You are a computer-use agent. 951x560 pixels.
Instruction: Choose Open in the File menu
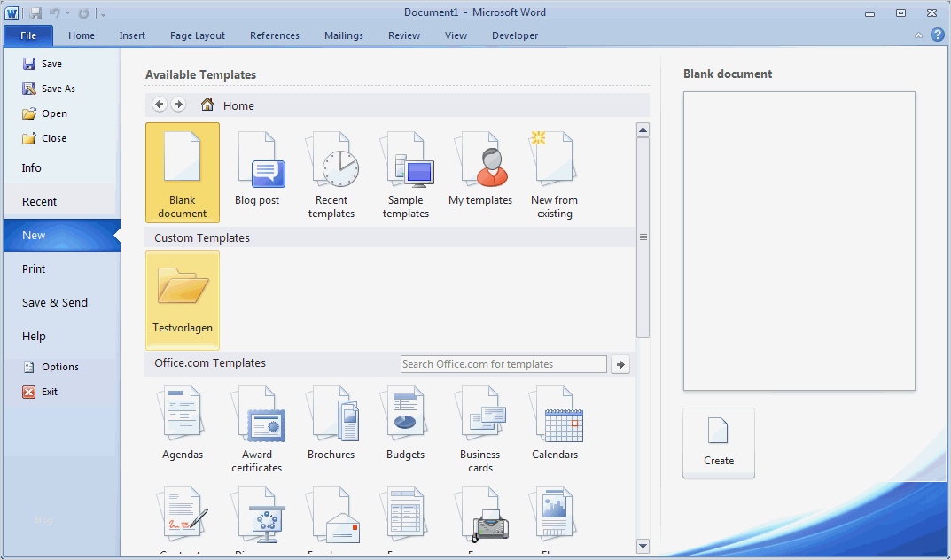pos(45,113)
